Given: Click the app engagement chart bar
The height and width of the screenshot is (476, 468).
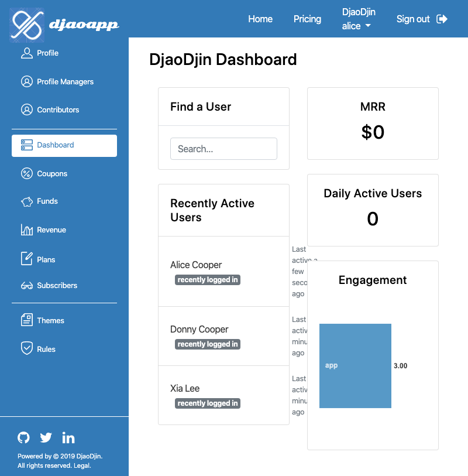Looking at the screenshot, I should (x=355, y=366).
